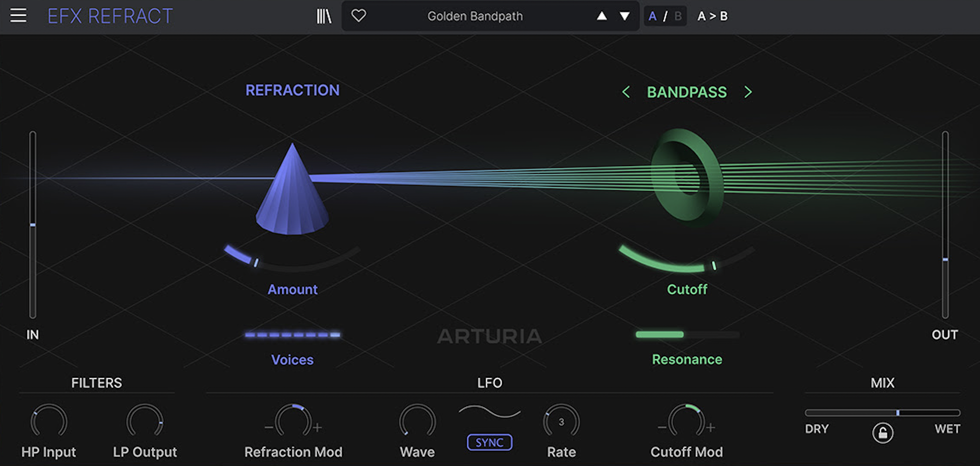The width and height of the screenshot is (980, 466).
Task: Click the EFX REFRACT plugin title
Action: 110,16
